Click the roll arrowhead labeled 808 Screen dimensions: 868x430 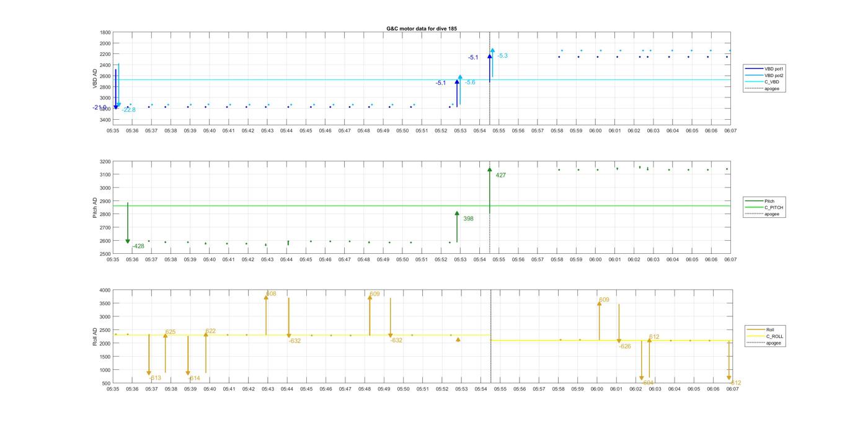pyautogui.click(x=266, y=297)
